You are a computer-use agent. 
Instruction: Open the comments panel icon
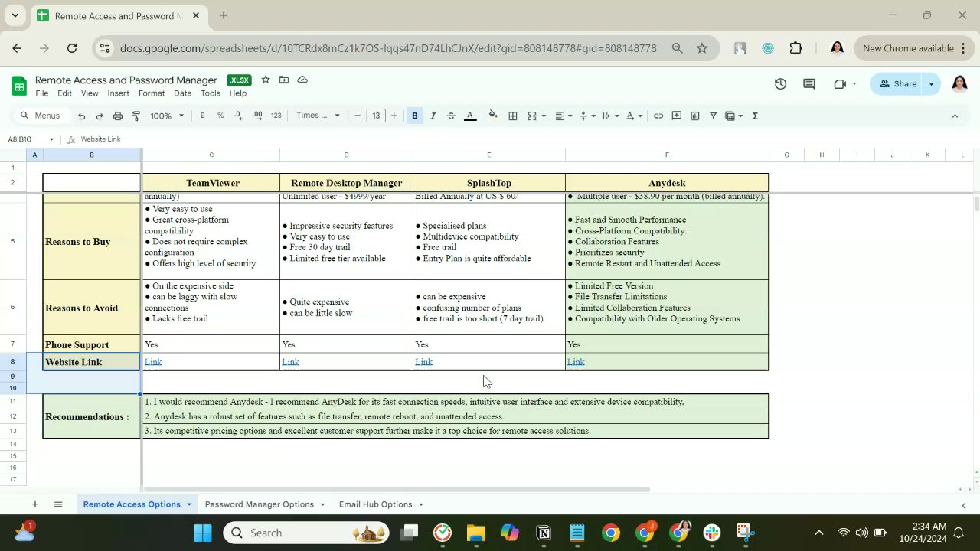coord(809,84)
